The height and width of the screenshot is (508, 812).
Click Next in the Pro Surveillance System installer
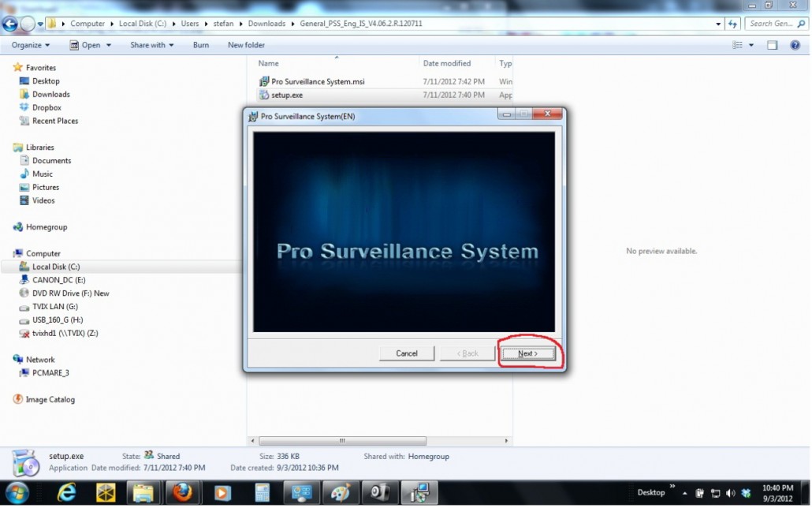(528, 353)
